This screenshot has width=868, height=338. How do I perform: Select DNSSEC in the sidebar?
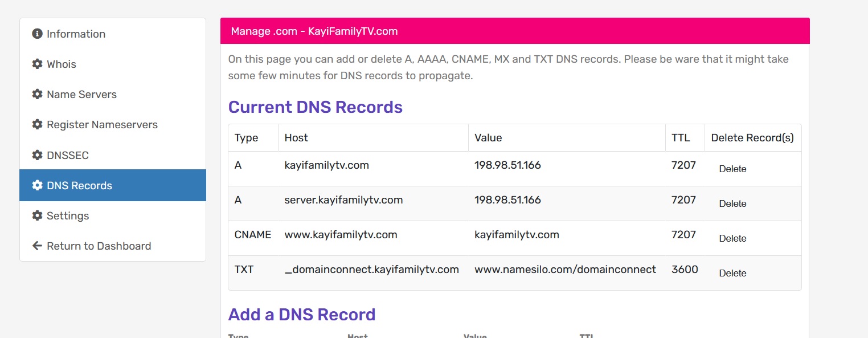pyautogui.click(x=113, y=155)
